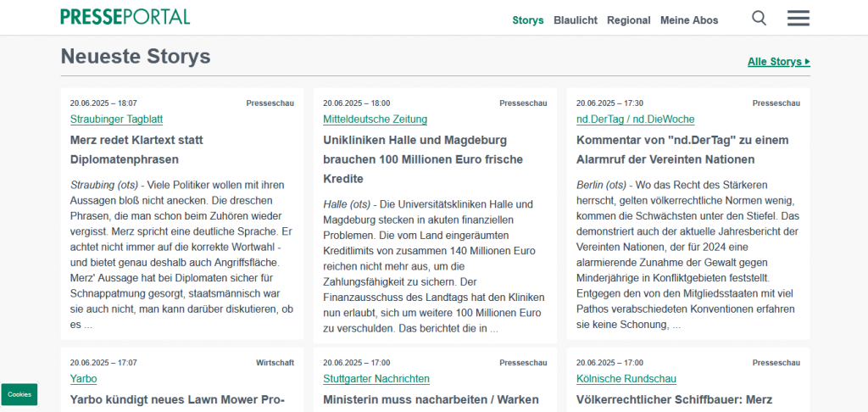Open the Straubinger Tagblatt source link
This screenshot has width=868, height=412.
coord(116,120)
